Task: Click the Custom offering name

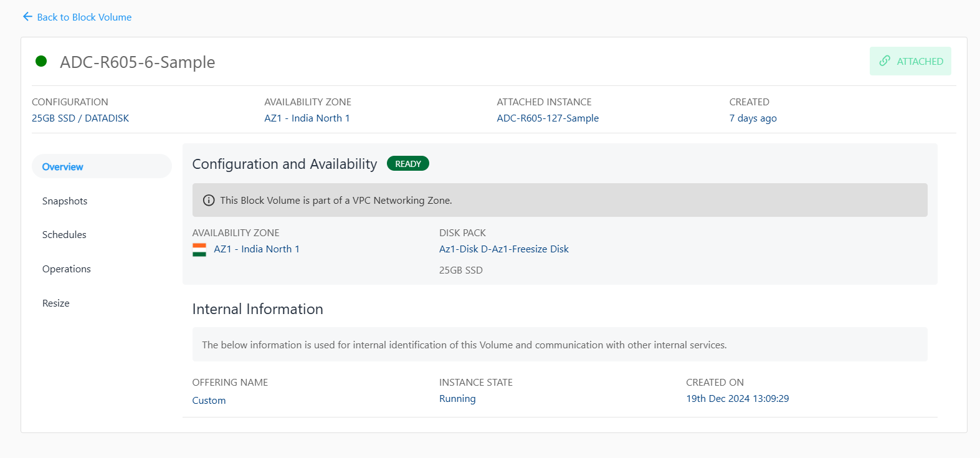Action: click(209, 401)
